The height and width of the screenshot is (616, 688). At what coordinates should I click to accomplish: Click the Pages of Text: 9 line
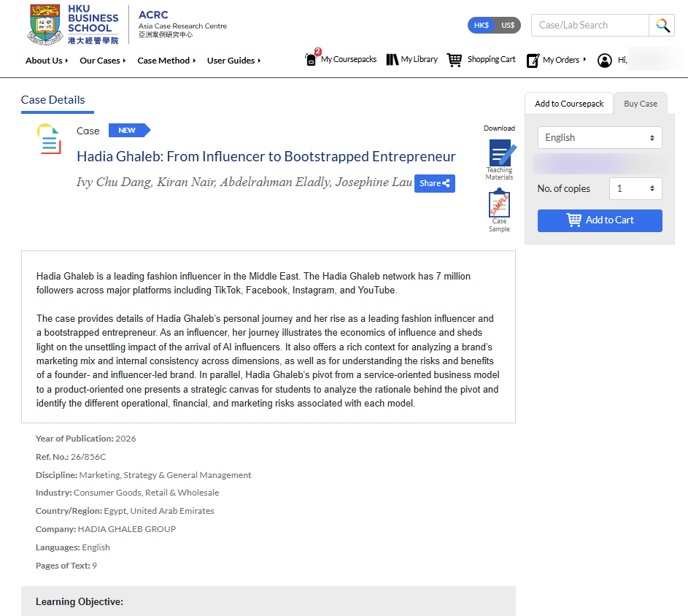click(66, 566)
